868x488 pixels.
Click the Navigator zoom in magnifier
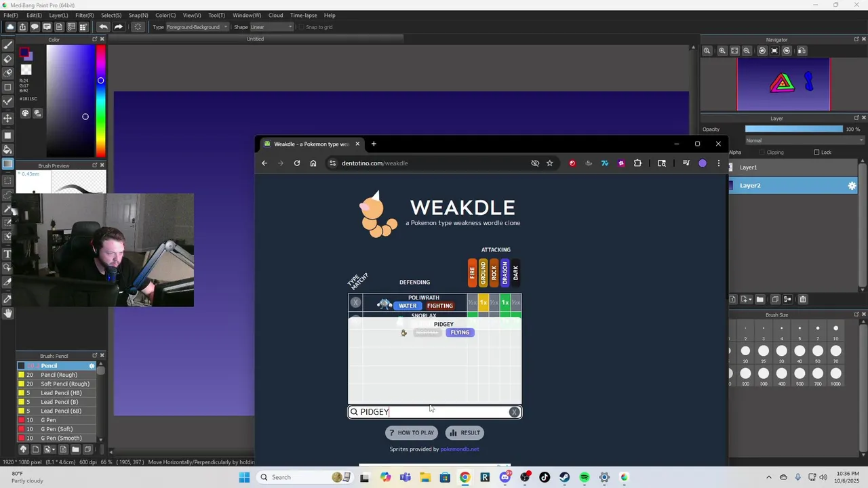[x=722, y=51]
